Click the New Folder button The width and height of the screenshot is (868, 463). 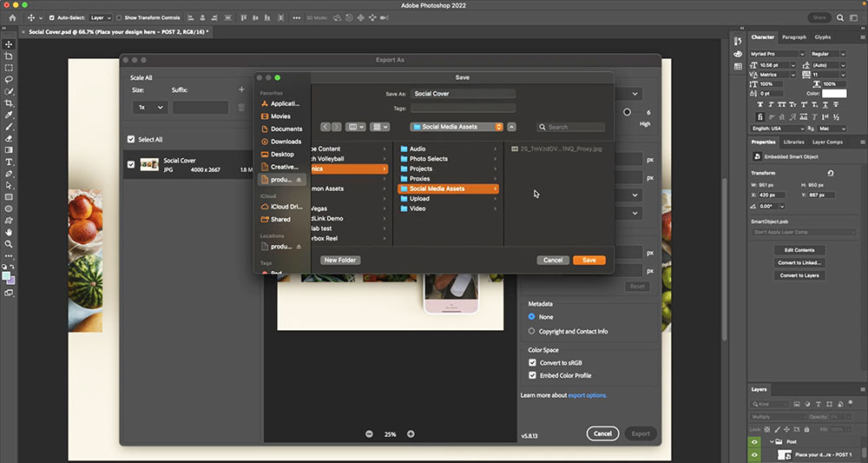tap(340, 260)
